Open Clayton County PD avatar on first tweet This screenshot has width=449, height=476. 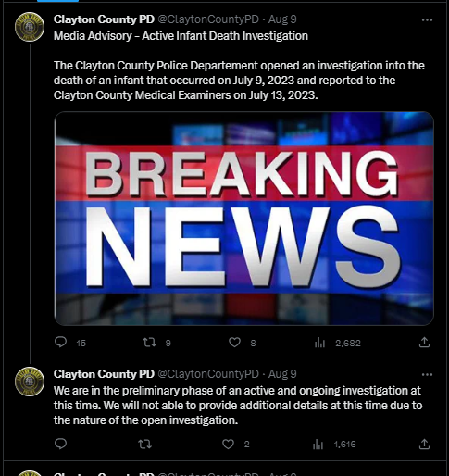[30, 27]
